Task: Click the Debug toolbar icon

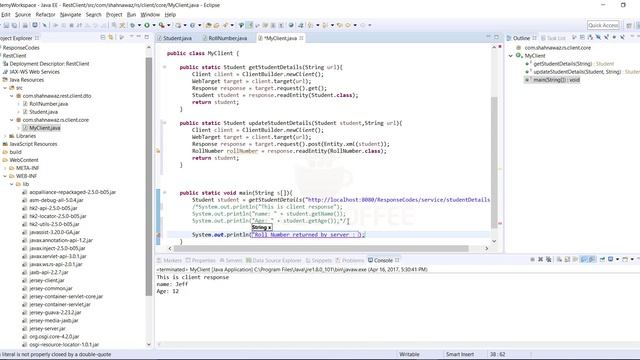Action: (132, 25)
